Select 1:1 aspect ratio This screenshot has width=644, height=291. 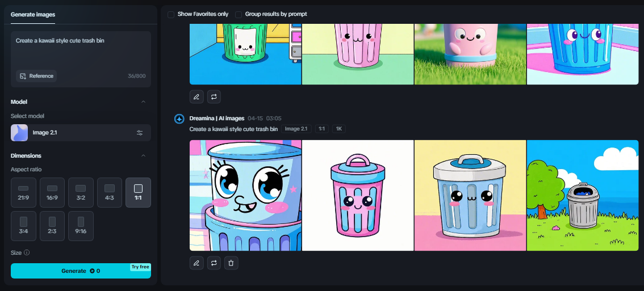coord(139,192)
